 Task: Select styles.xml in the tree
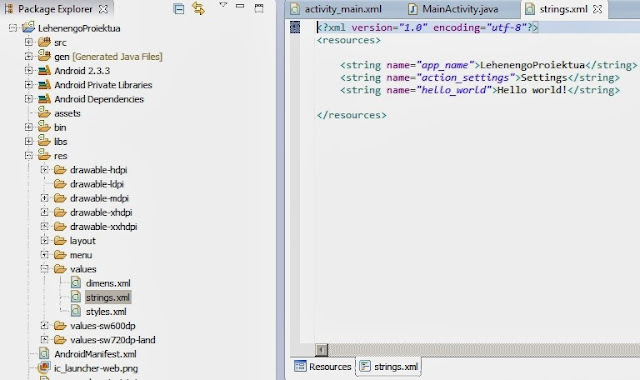click(106, 312)
